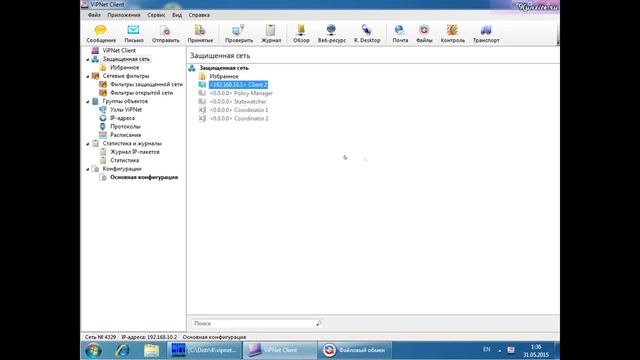Screen dimensions: 640x360
Task: Switch to Файловый обмен taskbar window
Action: click(x=355, y=350)
